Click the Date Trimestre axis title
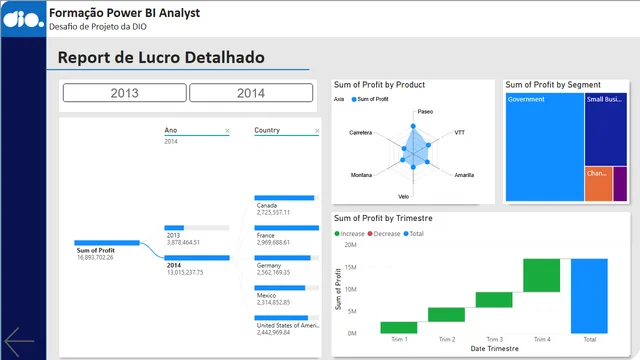The height and width of the screenshot is (360, 640). (495, 349)
